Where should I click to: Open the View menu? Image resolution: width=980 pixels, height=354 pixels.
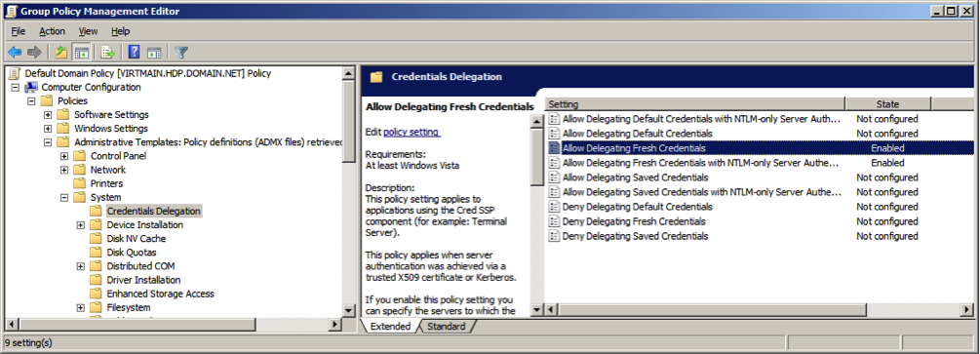tap(88, 31)
